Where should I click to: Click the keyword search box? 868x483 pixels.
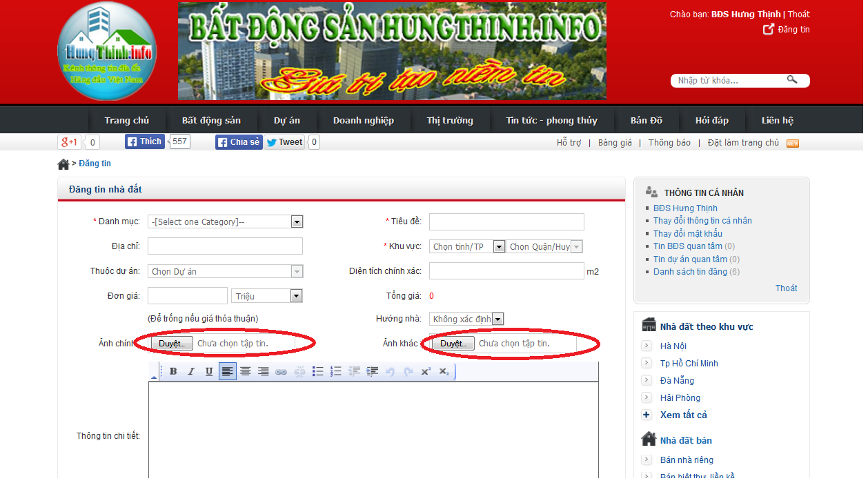730,81
